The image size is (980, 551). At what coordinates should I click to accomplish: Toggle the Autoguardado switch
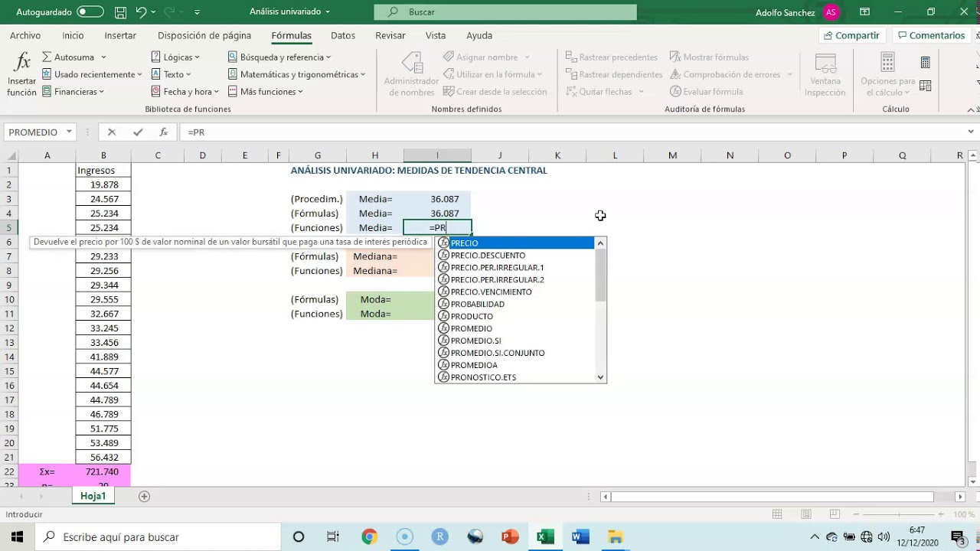pyautogui.click(x=90, y=12)
